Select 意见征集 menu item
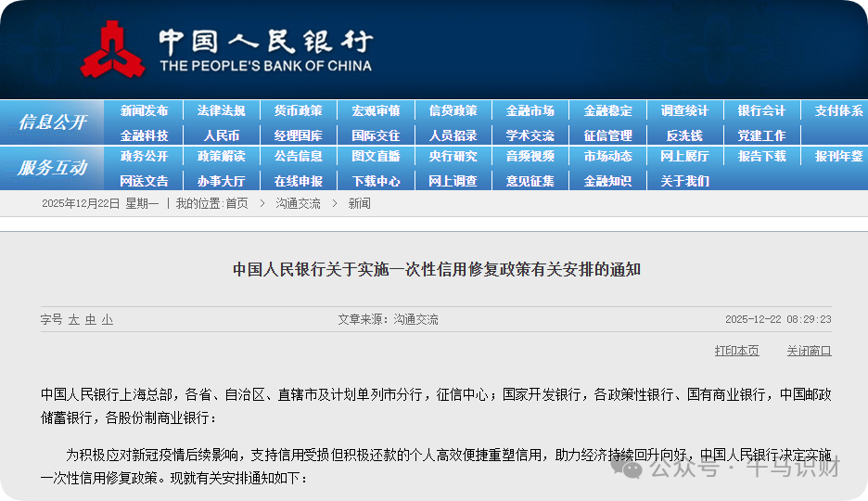The width and height of the screenshot is (868, 501). coord(530,181)
